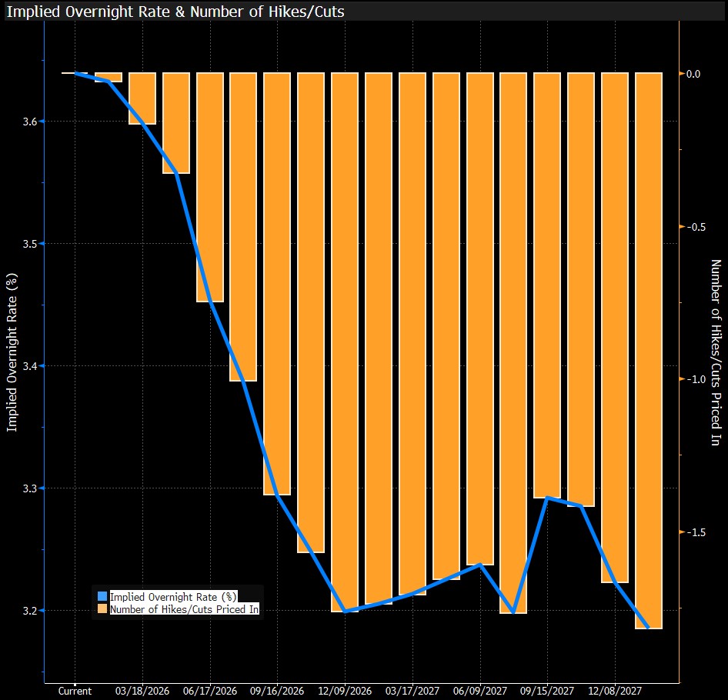Click the 3.6 tick on left axis
This screenshot has width=728, height=700.
click(x=29, y=122)
